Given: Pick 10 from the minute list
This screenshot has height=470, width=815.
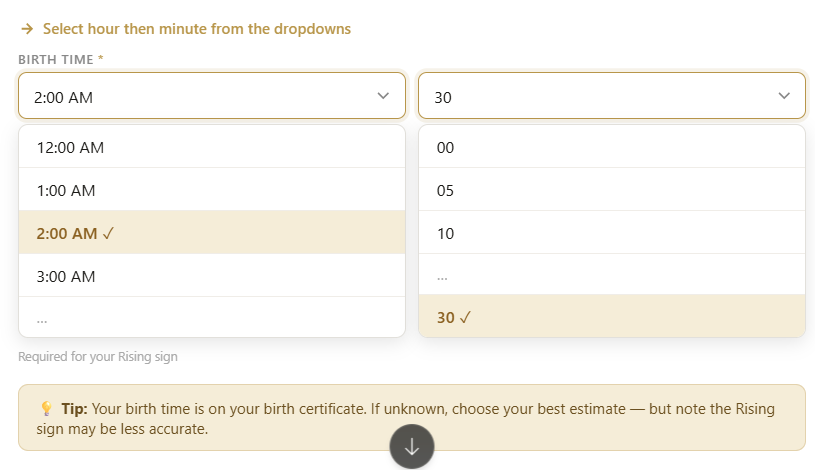Looking at the screenshot, I should [446, 233].
